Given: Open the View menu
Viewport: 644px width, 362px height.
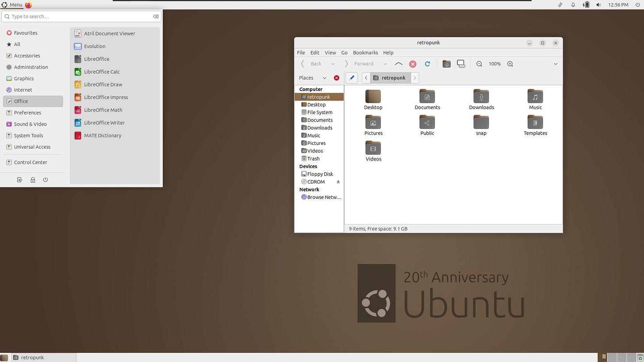Looking at the screenshot, I should click(x=330, y=53).
